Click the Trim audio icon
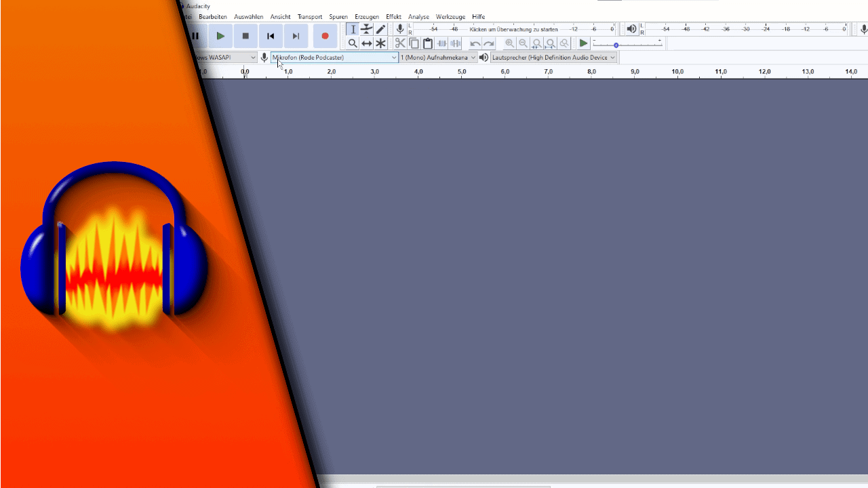Viewport: 868px width, 488px height. [441, 43]
